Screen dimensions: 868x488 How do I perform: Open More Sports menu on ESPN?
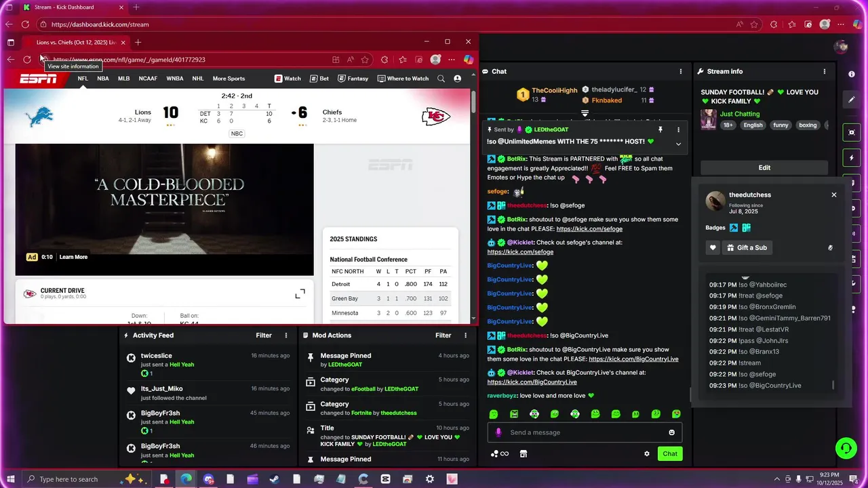[x=229, y=79]
